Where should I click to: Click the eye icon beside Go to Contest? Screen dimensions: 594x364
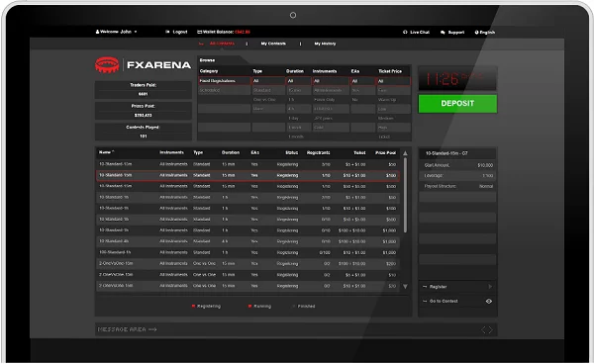pos(489,301)
